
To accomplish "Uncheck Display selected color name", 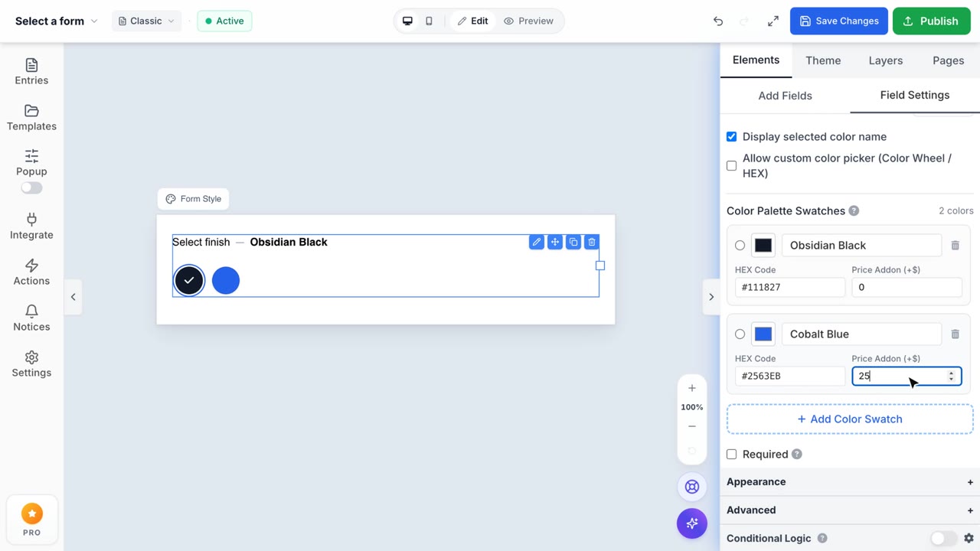I will point(731,136).
